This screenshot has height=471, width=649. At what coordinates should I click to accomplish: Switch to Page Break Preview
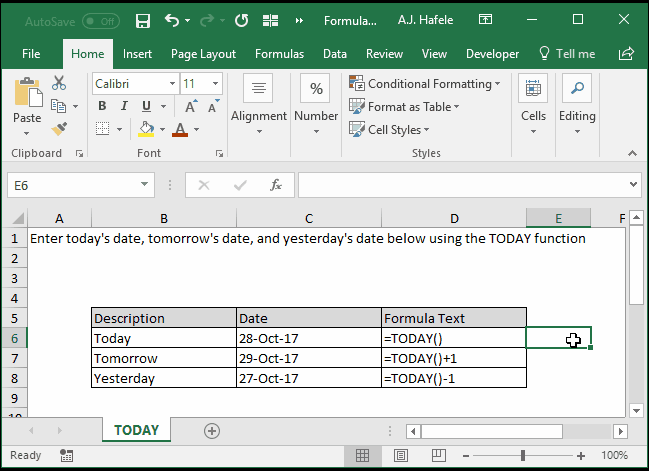point(438,456)
